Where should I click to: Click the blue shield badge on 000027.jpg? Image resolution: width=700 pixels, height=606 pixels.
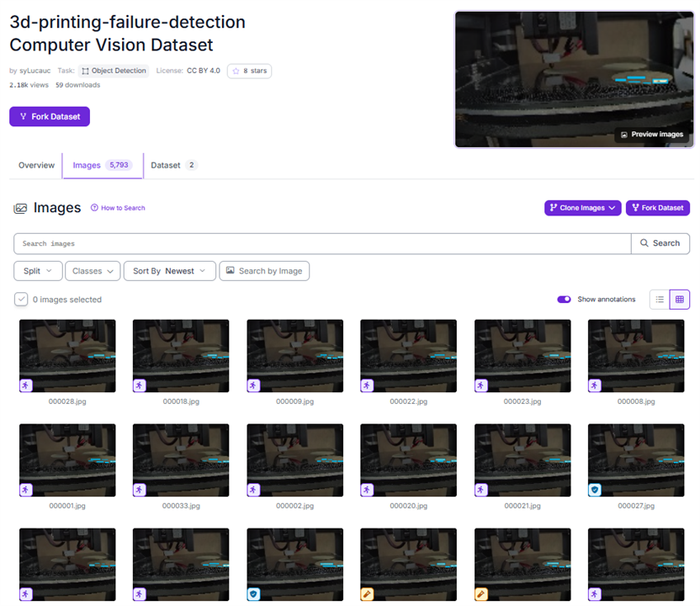(x=595, y=490)
